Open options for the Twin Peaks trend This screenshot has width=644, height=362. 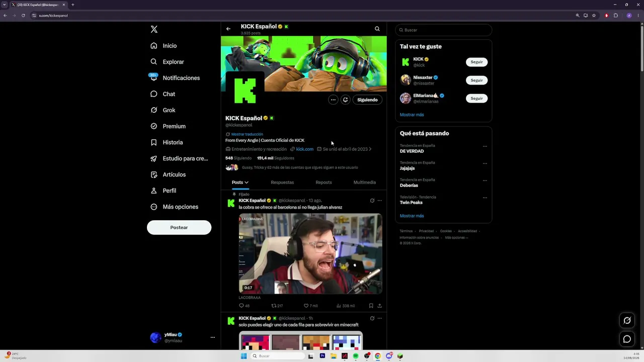coord(485,198)
